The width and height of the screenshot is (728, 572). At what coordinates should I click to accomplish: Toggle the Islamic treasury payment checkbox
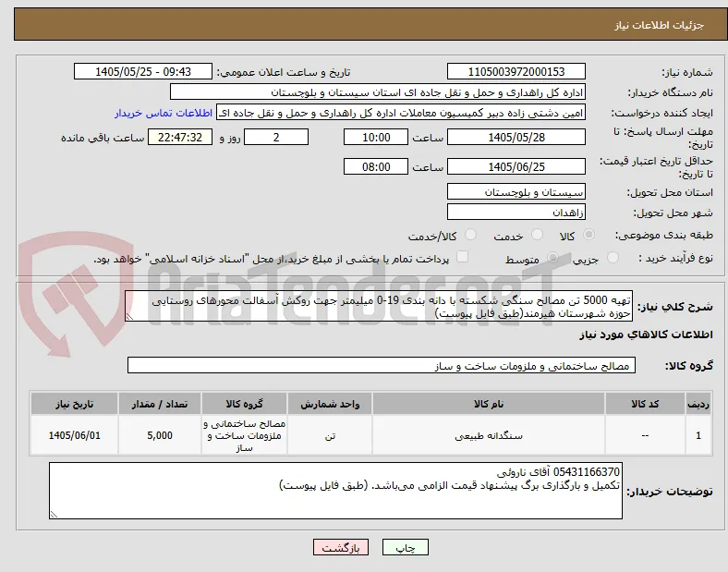463,257
